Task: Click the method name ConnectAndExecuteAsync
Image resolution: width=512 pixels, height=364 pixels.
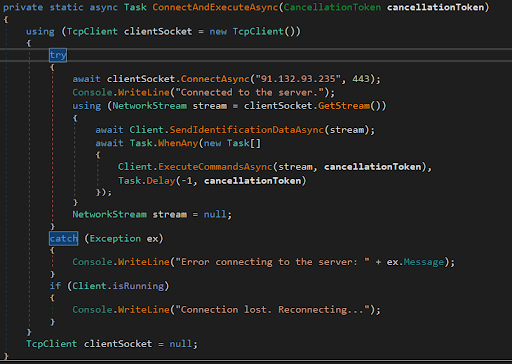Action: click(x=215, y=7)
